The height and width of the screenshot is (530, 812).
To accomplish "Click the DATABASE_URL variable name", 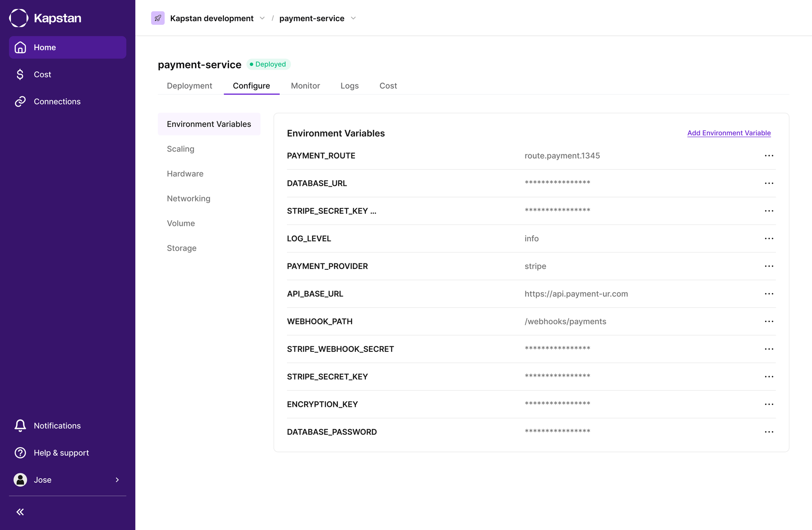I will pos(317,183).
